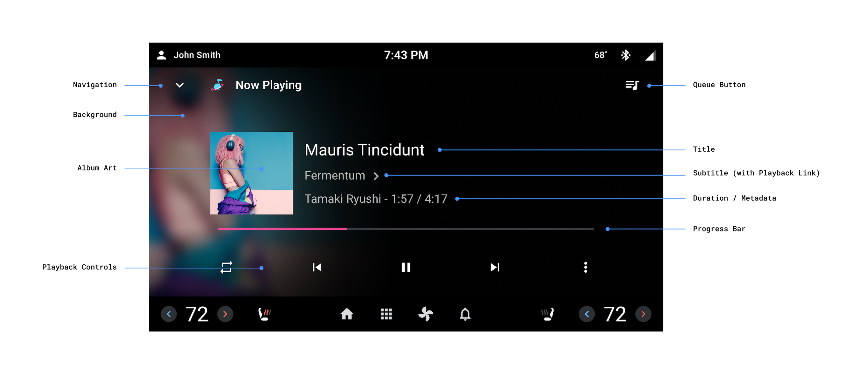Skip to the previous track
The height and width of the screenshot is (380, 868).
click(x=317, y=267)
